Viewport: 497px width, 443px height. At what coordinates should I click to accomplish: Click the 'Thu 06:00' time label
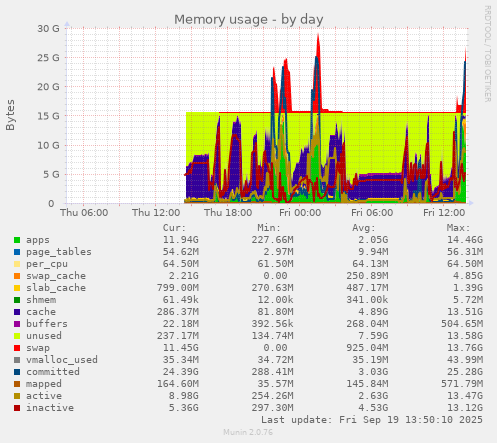(84, 213)
